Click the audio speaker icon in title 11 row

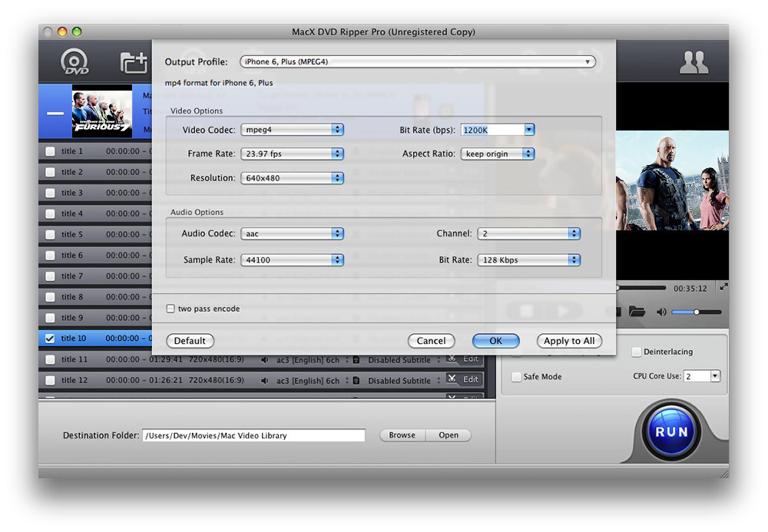(x=264, y=360)
